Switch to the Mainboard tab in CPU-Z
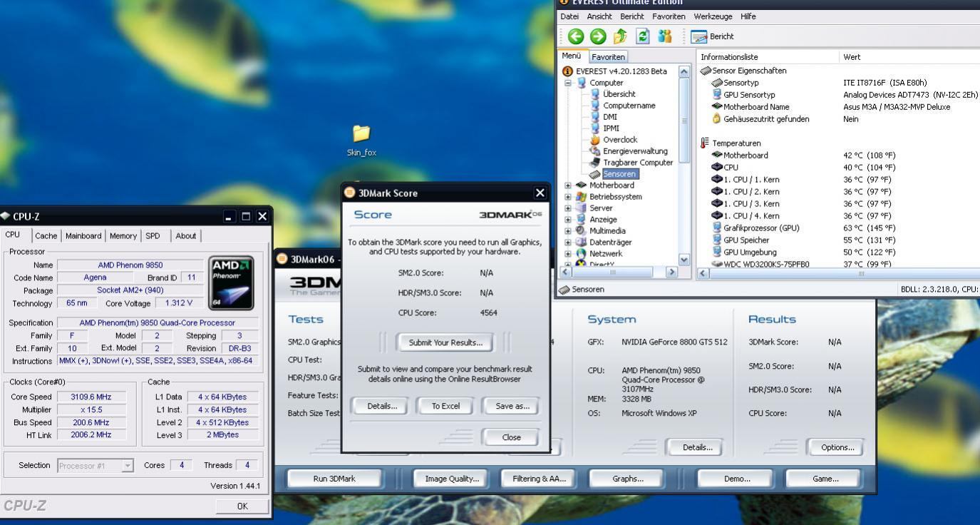This screenshot has width=980, height=525. click(84, 236)
